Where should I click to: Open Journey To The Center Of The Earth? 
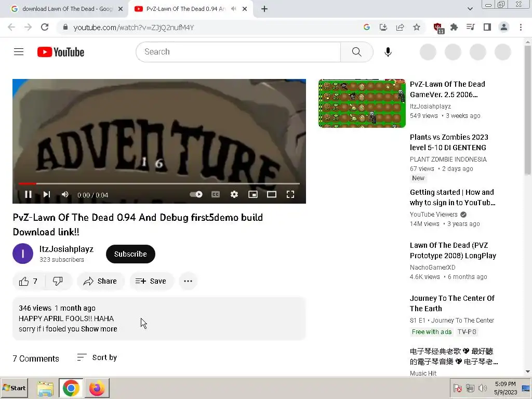click(452, 303)
